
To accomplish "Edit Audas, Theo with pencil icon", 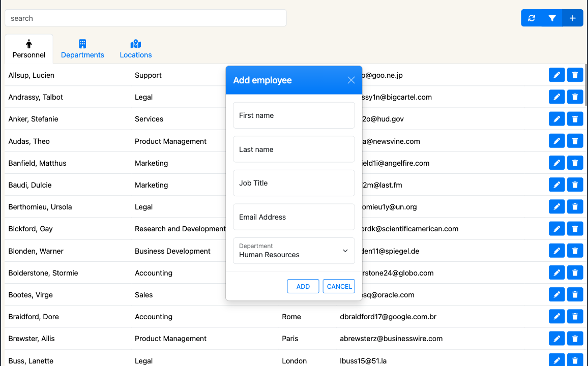I will point(556,141).
